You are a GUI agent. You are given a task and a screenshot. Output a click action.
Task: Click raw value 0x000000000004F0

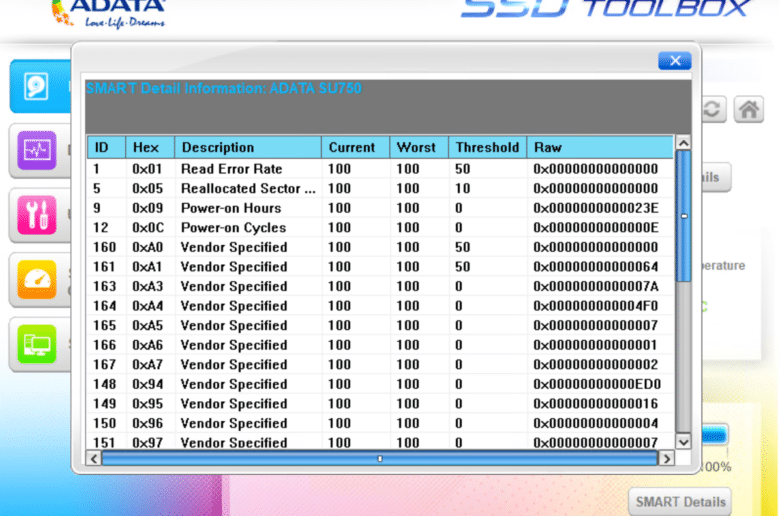[x=595, y=306]
